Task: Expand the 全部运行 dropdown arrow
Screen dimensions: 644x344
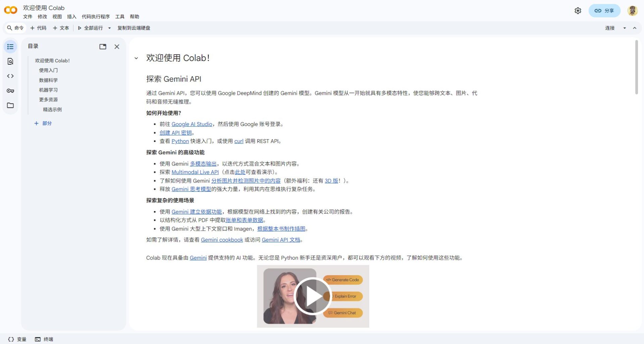Action: click(109, 28)
